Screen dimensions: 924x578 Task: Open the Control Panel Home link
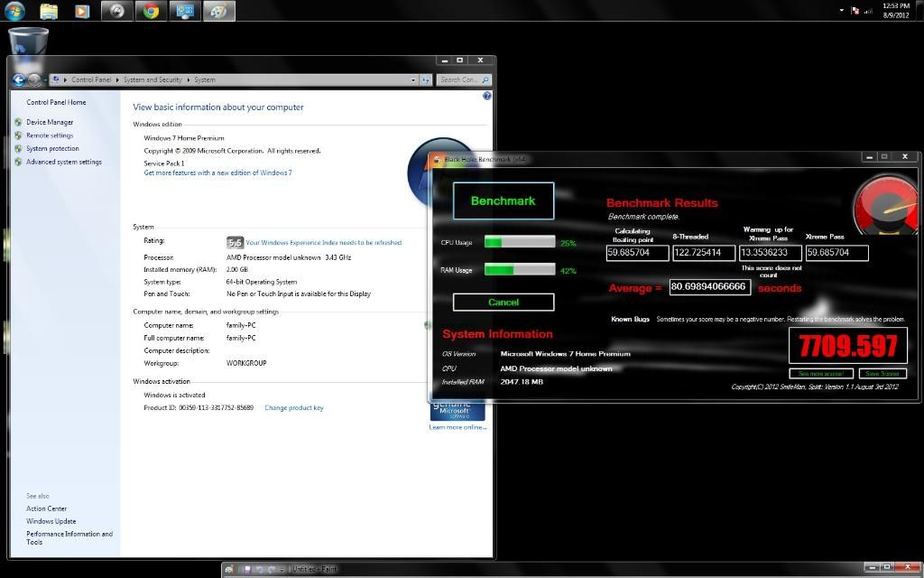tap(56, 102)
